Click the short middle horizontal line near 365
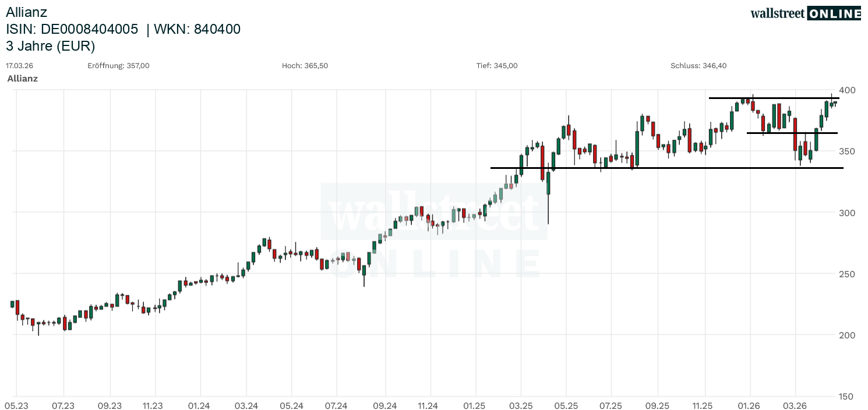This screenshot has height=410, width=868. 792,133
